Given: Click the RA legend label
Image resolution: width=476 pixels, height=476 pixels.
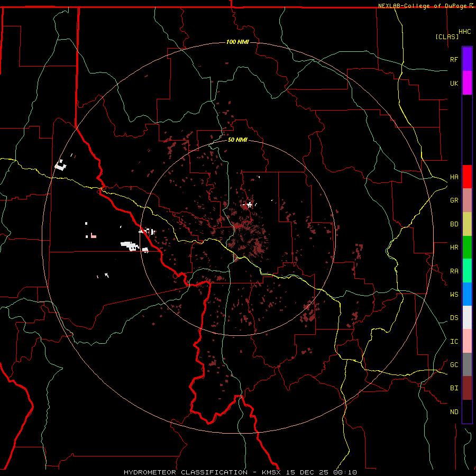Looking at the screenshot, I should point(454,271).
